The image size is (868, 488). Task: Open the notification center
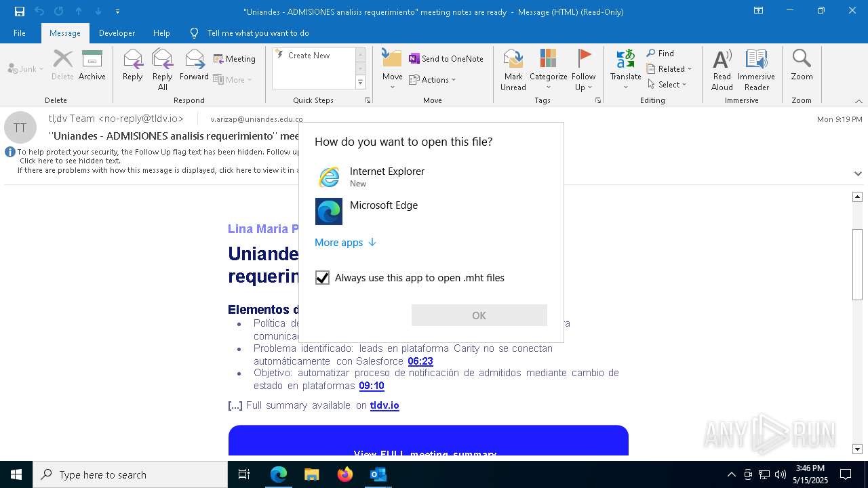(846, 474)
